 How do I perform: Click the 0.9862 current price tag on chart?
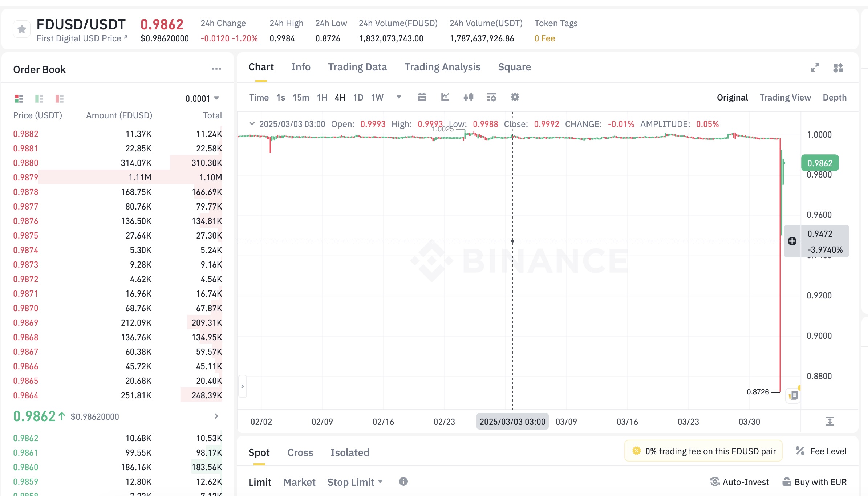(820, 163)
